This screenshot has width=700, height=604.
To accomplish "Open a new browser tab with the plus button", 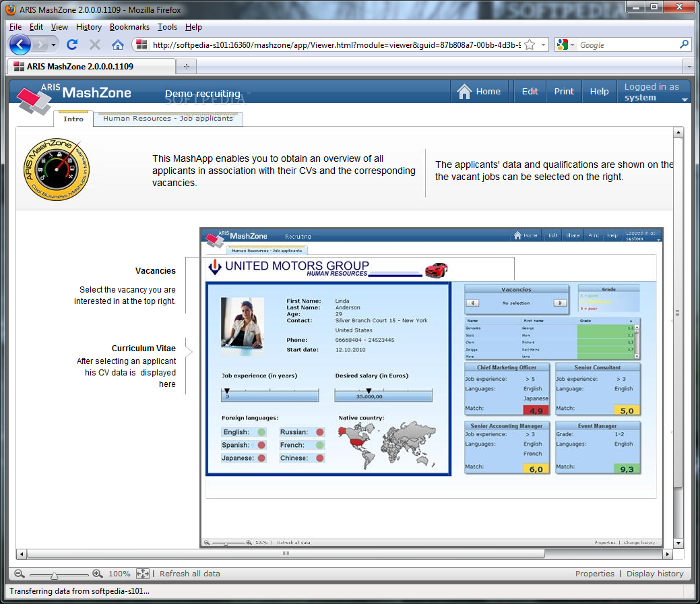I will click(187, 67).
